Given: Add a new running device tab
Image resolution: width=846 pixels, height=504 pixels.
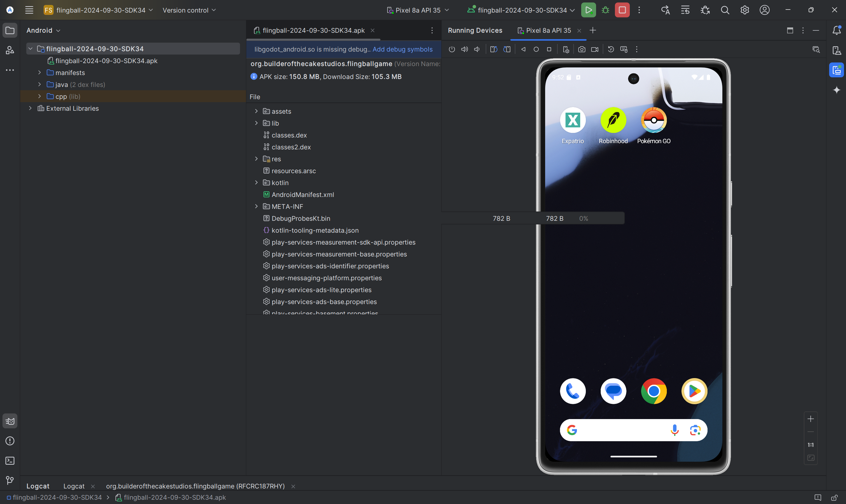Looking at the screenshot, I should (x=593, y=30).
